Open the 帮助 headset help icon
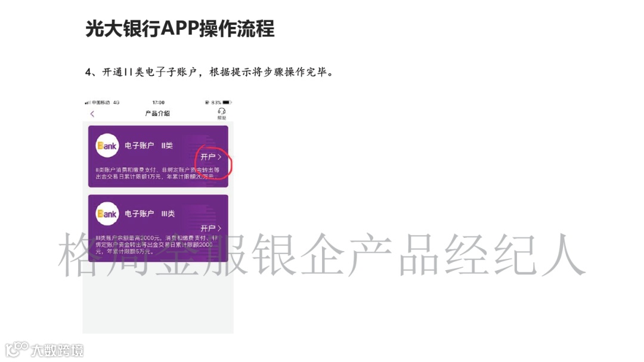The height and width of the screenshot is (362, 644). point(221,113)
